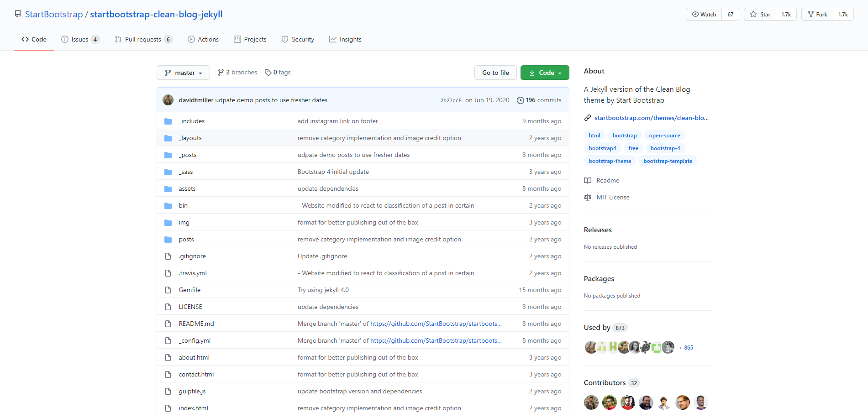
Task: Click the first contributor avatar
Action: [591, 403]
